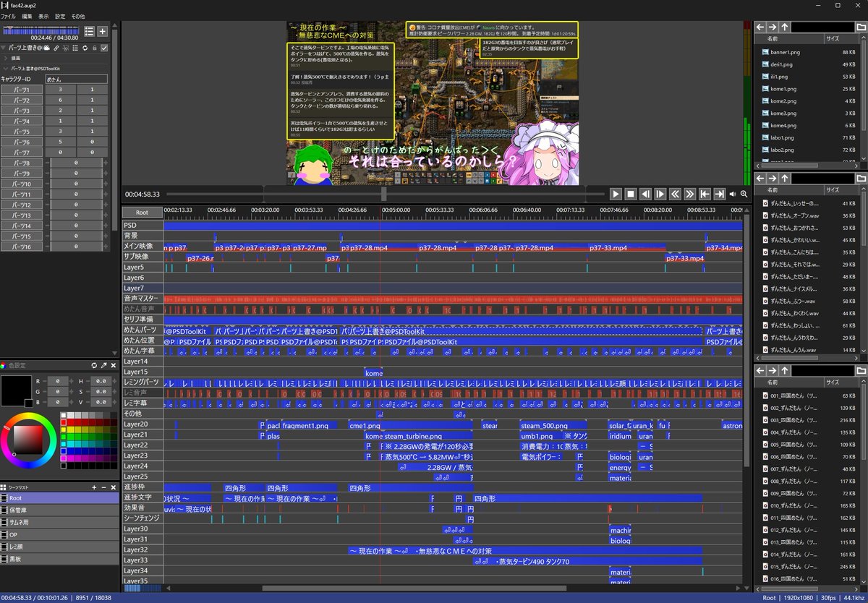Toggle the めたん字幕 layer header
Image resolution: width=868 pixels, height=603 pixels.
point(142,351)
